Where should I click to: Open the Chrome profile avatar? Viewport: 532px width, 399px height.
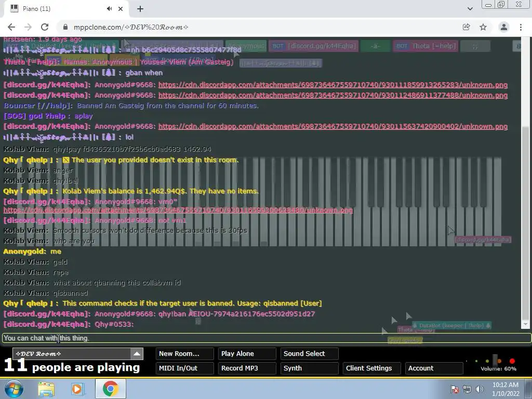tap(504, 27)
